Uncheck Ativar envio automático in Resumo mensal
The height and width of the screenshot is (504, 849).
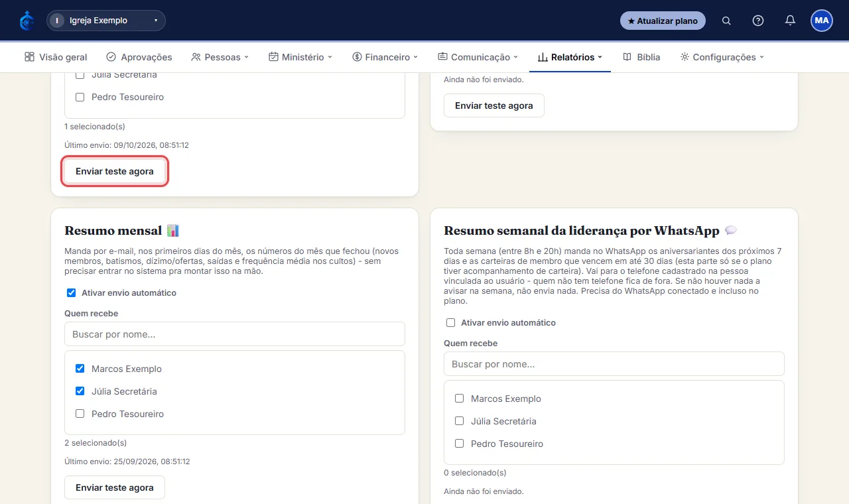[x=71, y=292]
